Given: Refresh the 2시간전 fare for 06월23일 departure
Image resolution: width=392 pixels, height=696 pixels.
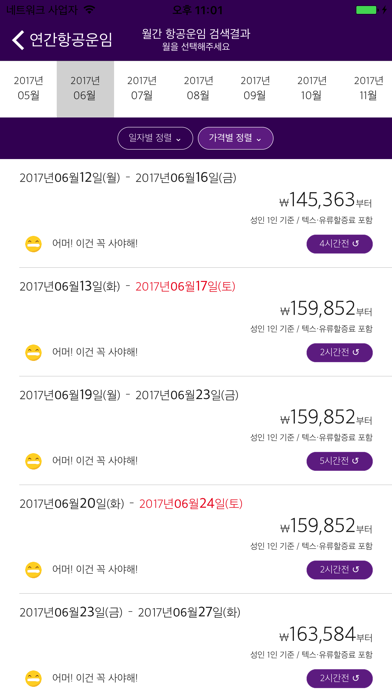Looking at the screenshot, I should (x=340, y=678).
